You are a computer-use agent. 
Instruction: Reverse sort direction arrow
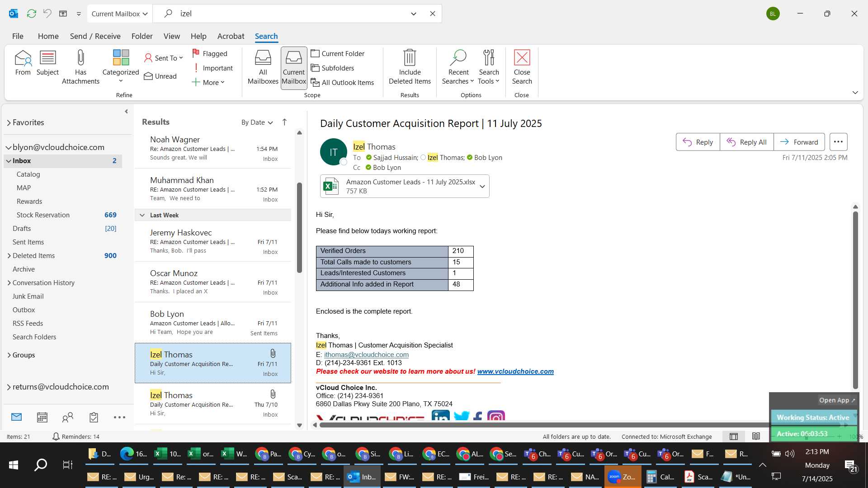pyautogui.click(x=284, y=122)
